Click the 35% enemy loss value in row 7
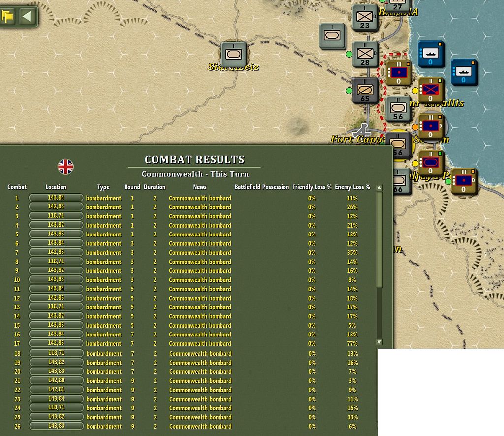Viewport: 504px width, 436px height. coord(352,253)
